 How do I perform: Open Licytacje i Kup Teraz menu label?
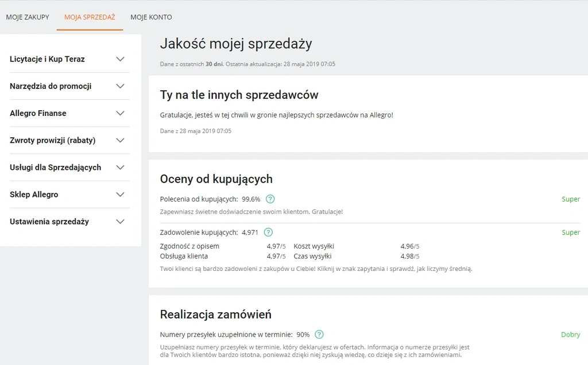click(47, 59)
